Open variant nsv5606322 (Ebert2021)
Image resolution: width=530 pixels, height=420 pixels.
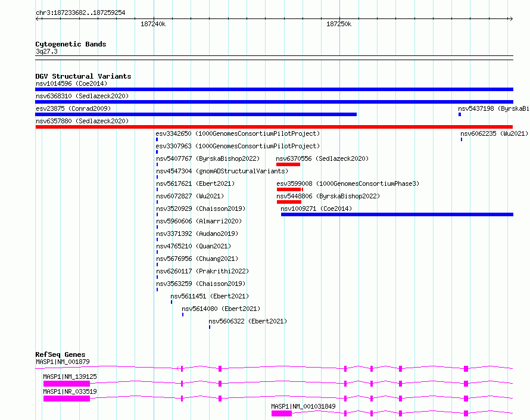pos(248,321)
